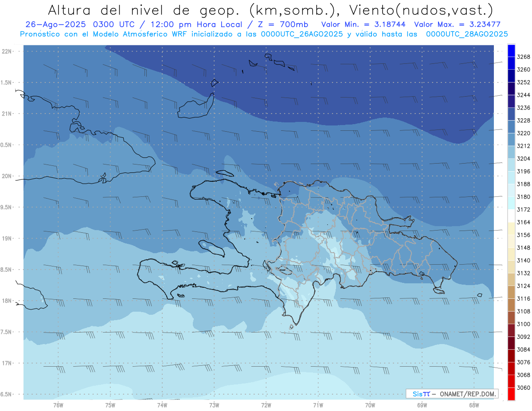Click the 3204 colorbar value label
This screenshot has width=532, height=411.
[524, 159]
